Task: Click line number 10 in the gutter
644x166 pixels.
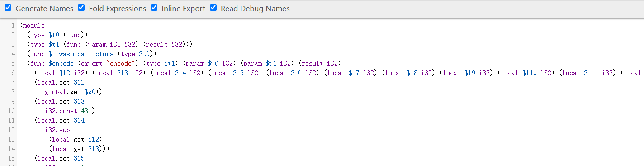Action: [12, 111]
